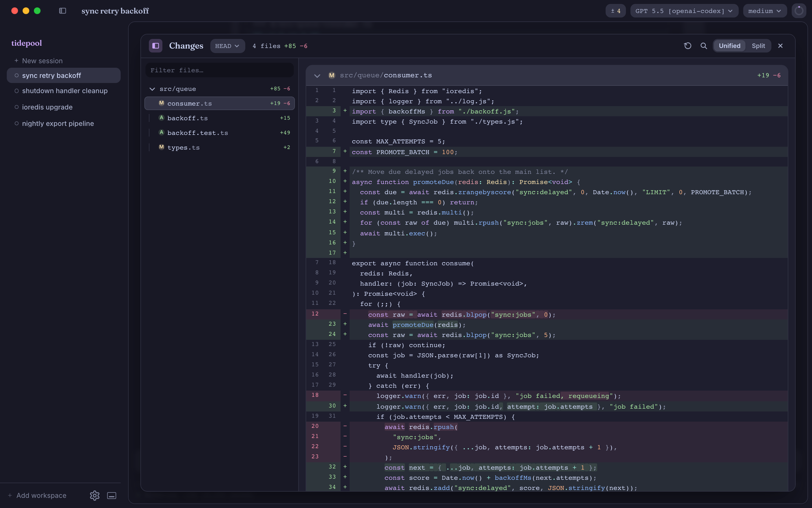
Task: Click the +49 count beside backoff.test.ts
Action: [x=285, y=133]
